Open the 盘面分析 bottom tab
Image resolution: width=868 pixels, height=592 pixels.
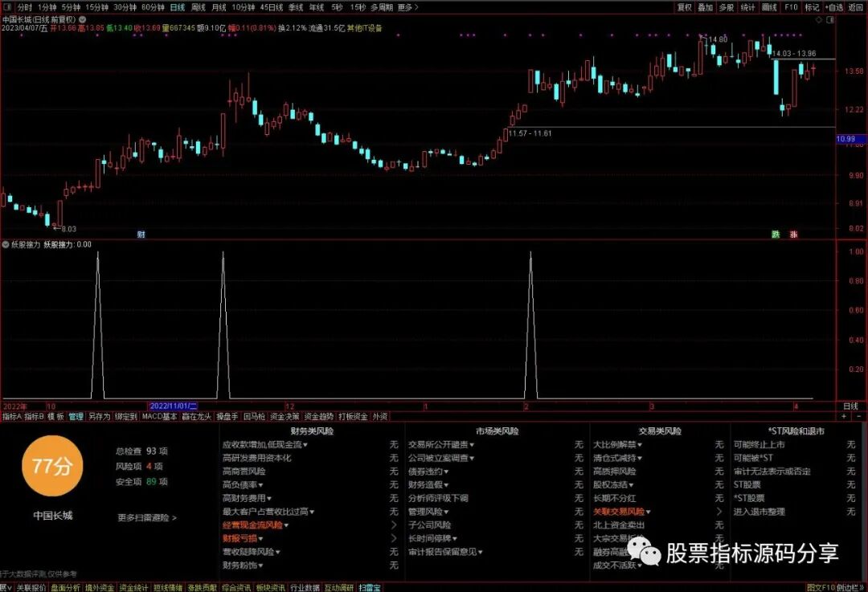click(x=65, y=587)
